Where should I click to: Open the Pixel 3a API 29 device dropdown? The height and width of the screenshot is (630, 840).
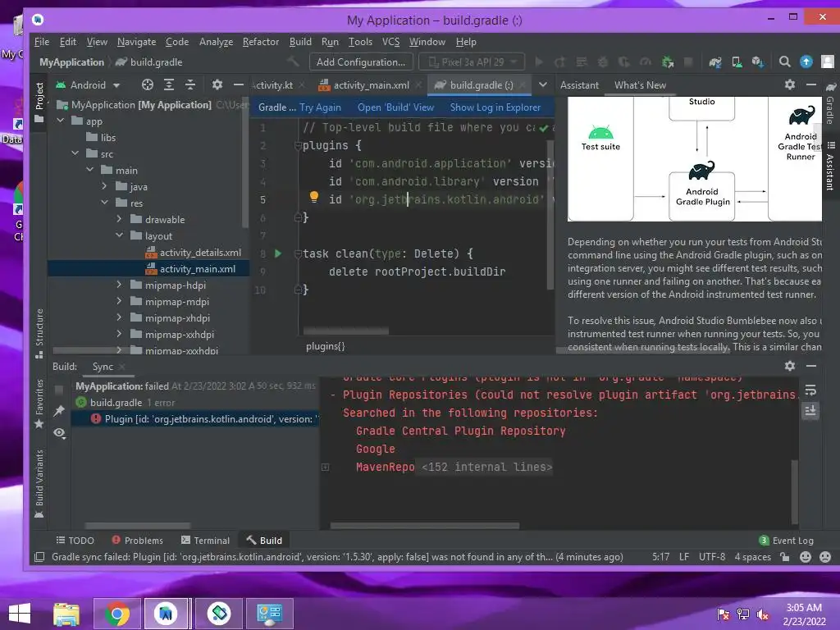tap(472, 62)
